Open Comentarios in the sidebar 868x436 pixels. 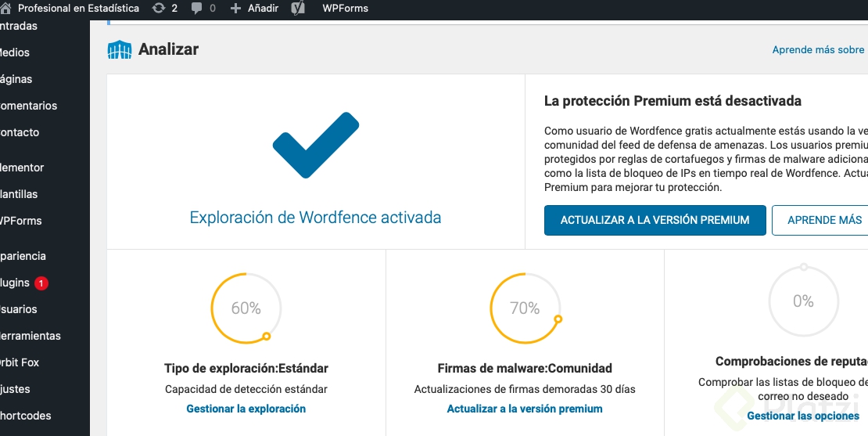pyautogui.click(x=29, y=106)
